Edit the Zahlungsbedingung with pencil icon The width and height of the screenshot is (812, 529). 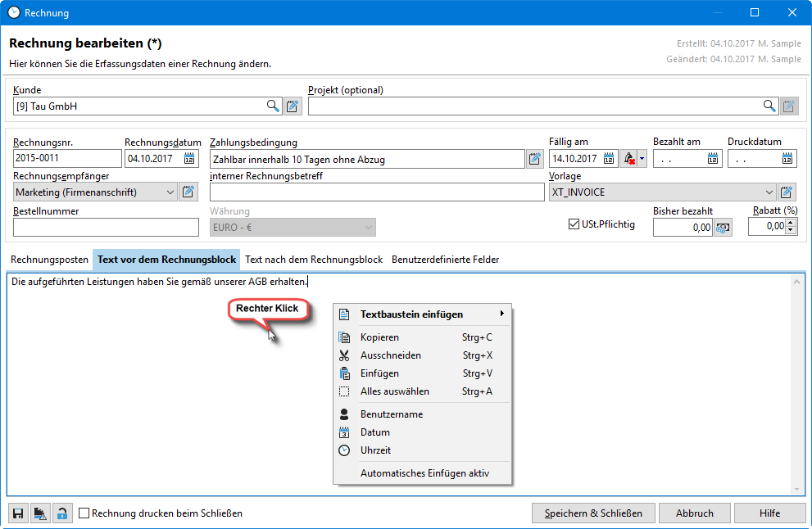pyautogui.click(x=535, y=159)
